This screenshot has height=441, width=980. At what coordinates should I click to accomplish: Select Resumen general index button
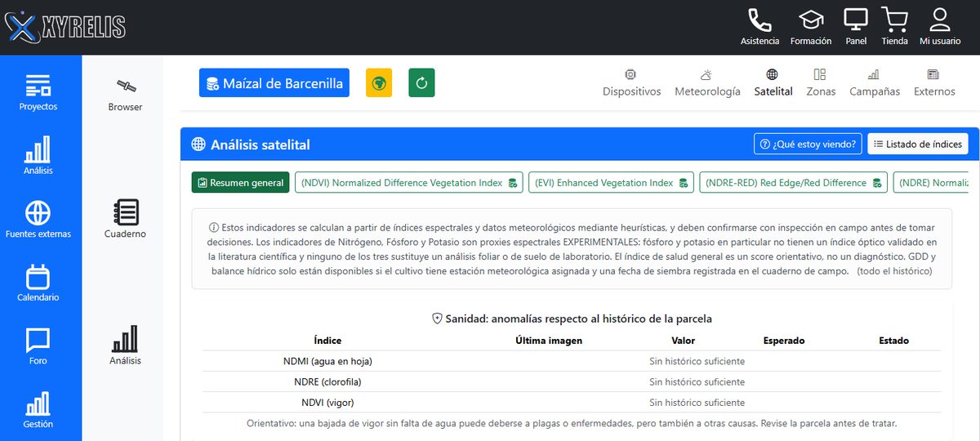[241, 183]
